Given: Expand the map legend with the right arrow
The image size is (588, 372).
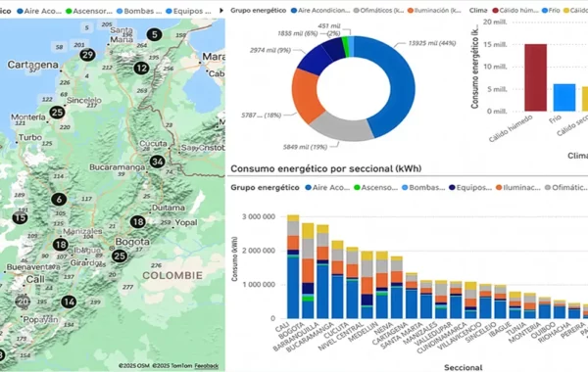Looking at the screenshot, I should 221,11.
